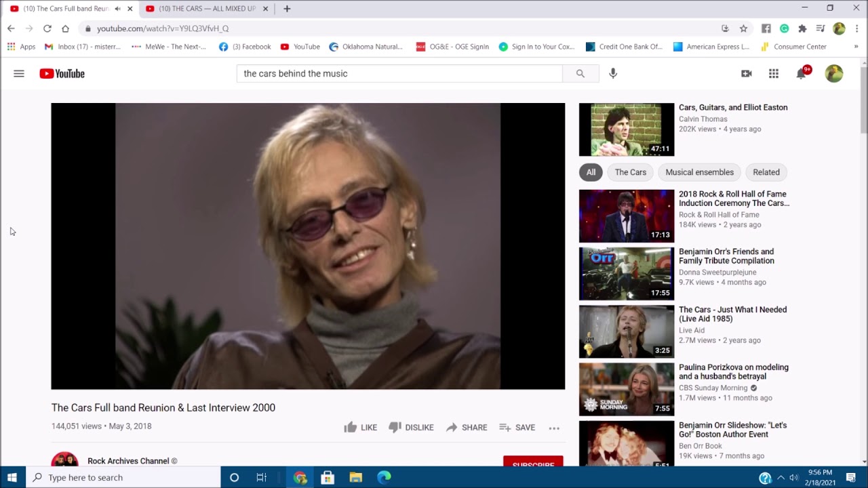Open the Facebook bookmark
This screenshot has width=868, height=488.
coord(245,47)
